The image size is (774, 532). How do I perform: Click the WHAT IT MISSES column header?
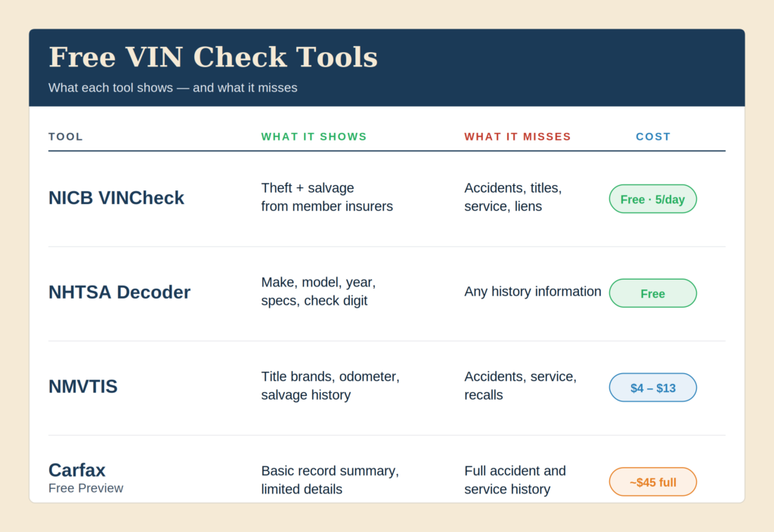[x=517, y=137]
